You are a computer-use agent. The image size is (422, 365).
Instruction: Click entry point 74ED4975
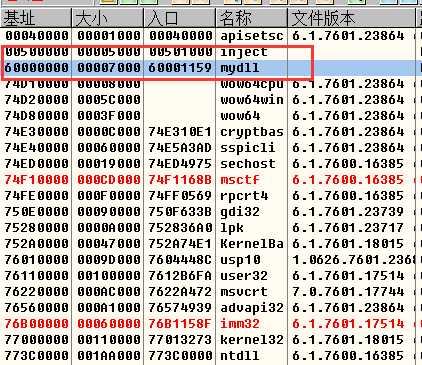coord(180,164)
